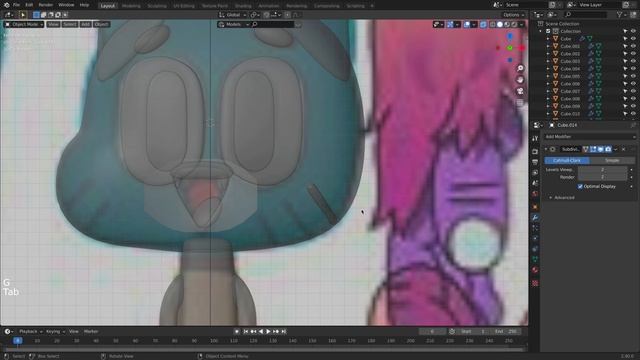Remove the Subdivision modifier with X

[623, 149]
